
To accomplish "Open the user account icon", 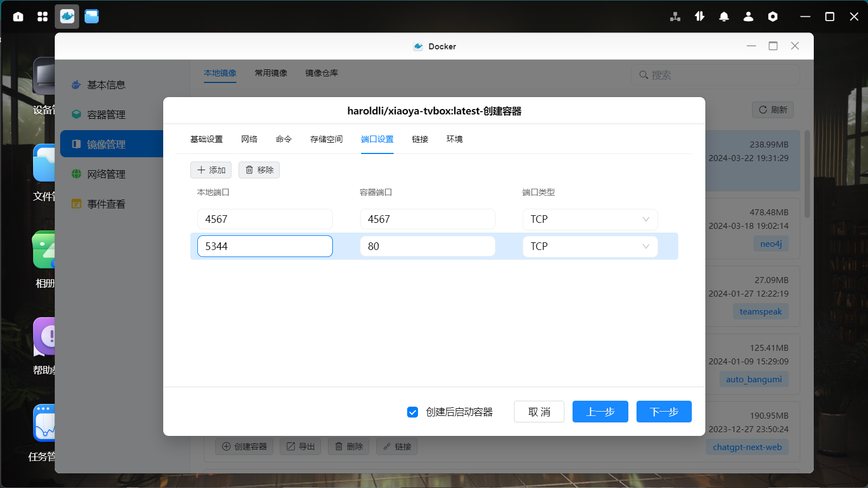I will (748, 17).
